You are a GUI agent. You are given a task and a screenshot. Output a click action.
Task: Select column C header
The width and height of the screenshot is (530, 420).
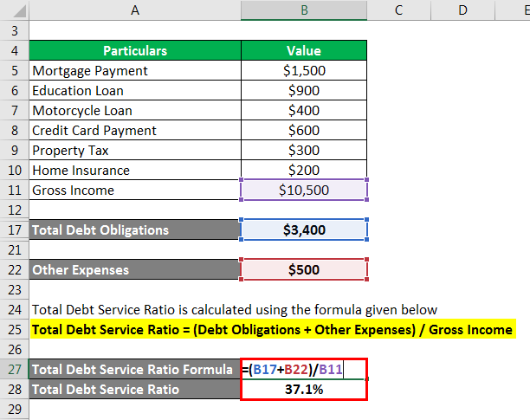[x=399, y=10]
